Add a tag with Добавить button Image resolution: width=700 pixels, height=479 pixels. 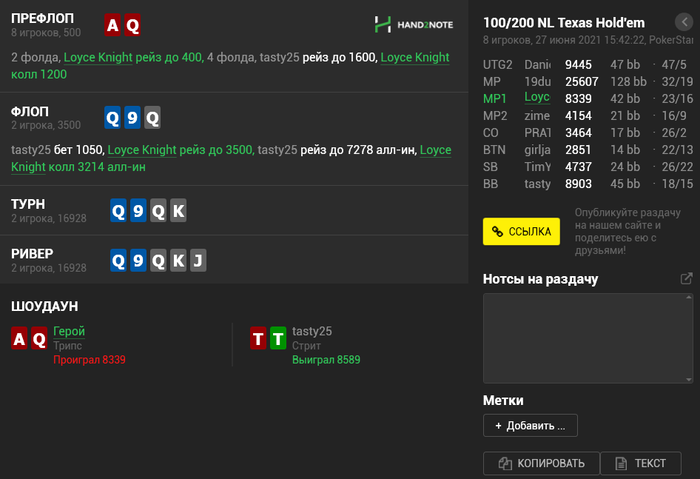[x=530, y=425]
